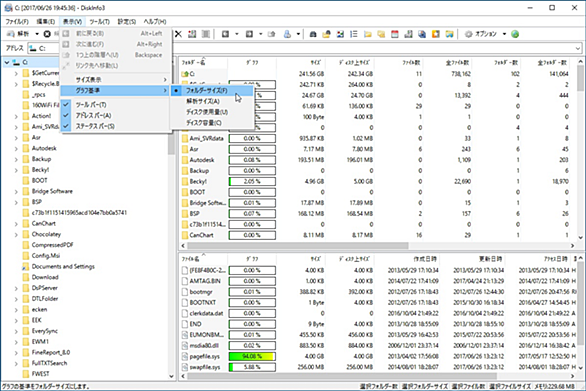
Task: Expand the Bridge Software tree folder
Action: coord(16,192)
